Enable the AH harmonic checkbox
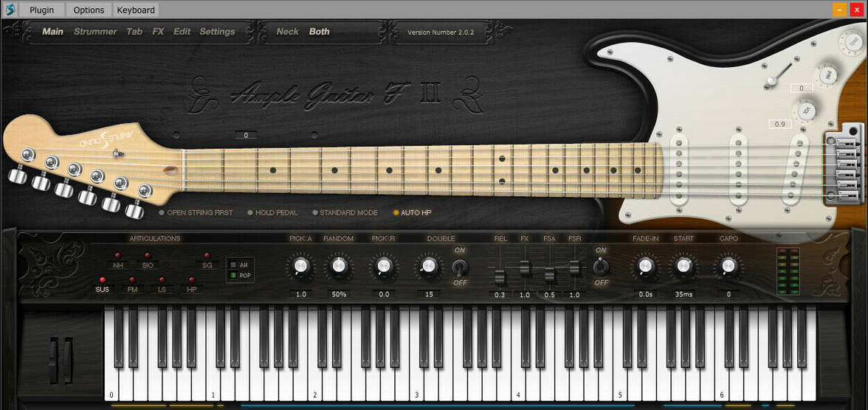Viewport: 868px width, 410px height. point(233,265)
